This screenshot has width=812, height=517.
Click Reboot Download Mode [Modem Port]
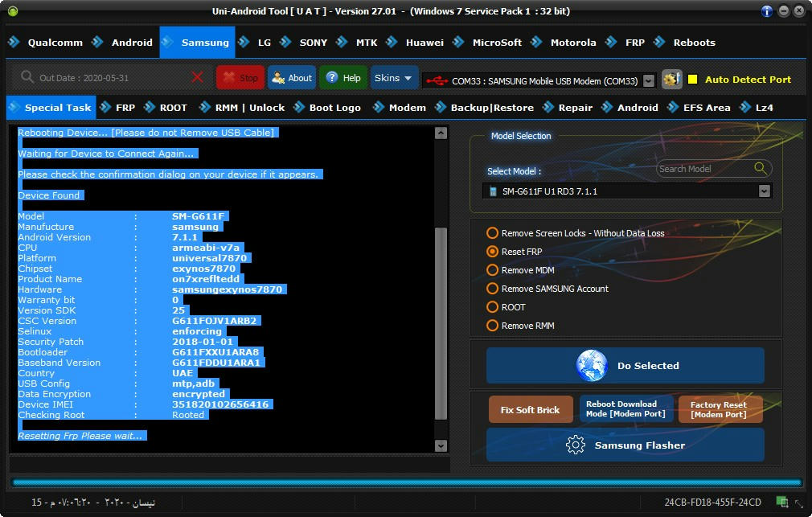tap(625, 409)
